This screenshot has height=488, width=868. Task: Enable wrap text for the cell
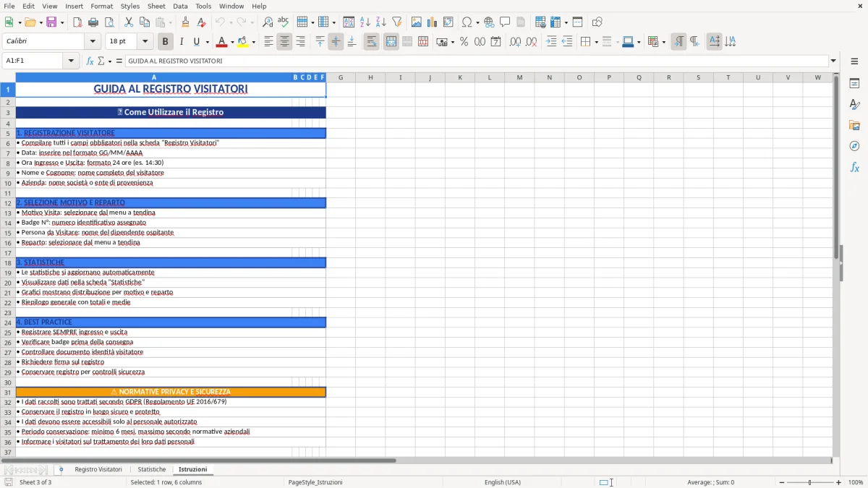click(371, 42)
